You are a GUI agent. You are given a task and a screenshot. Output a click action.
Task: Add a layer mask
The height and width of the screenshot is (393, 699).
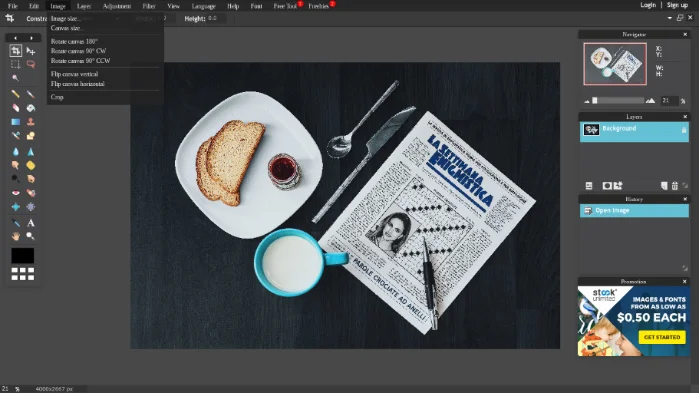607,186
